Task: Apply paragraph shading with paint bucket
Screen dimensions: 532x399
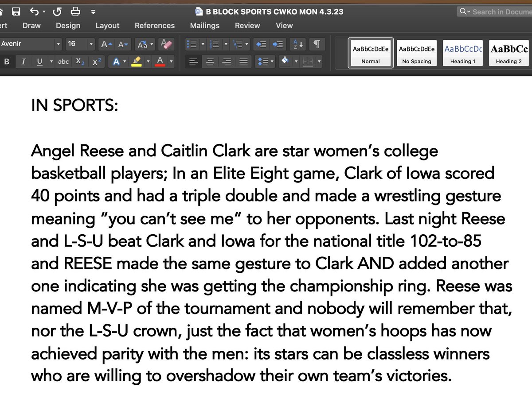Action: (x=286, y=62)
